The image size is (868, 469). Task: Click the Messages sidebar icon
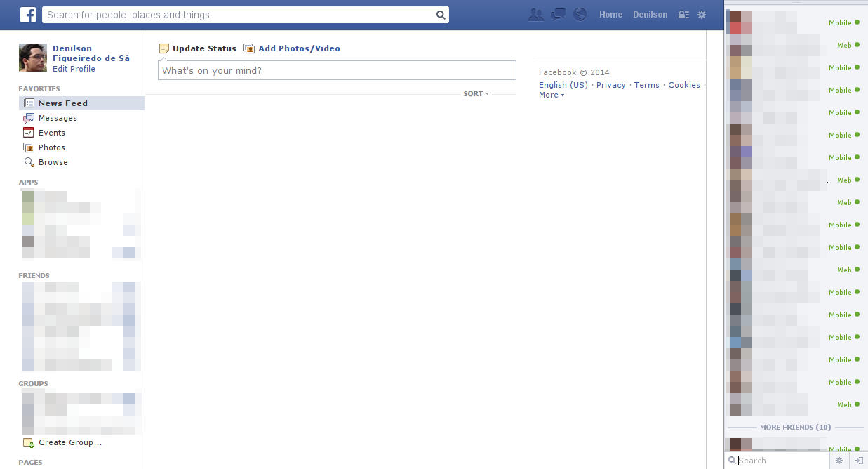pyautogui.click(x=29, y=118)
